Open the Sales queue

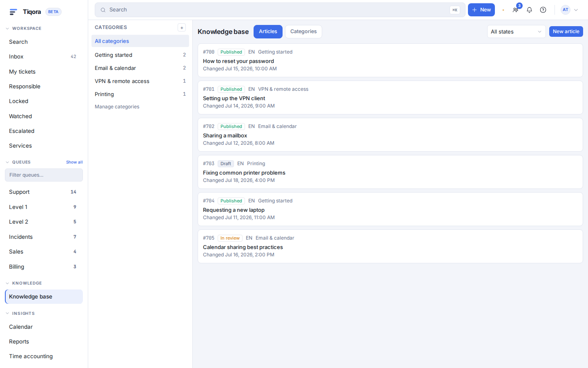click(44, 251)
